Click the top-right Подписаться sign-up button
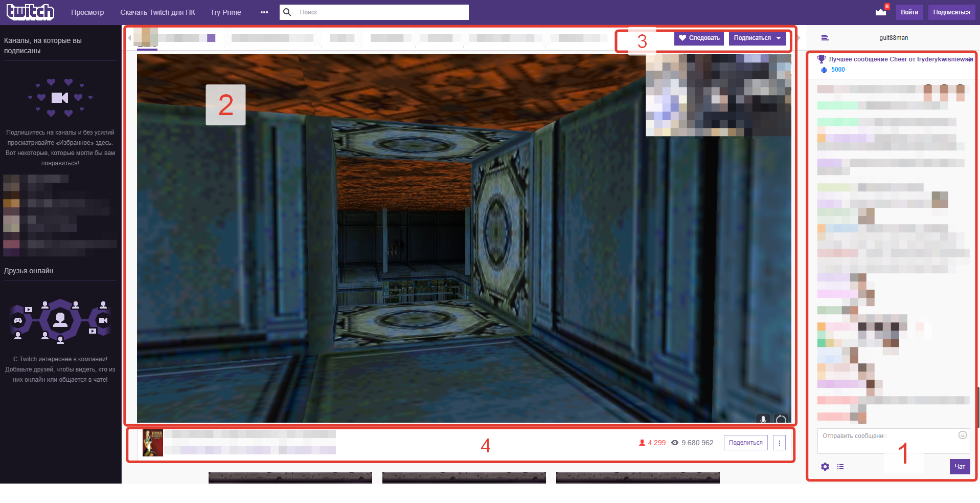 pos(951,12)
